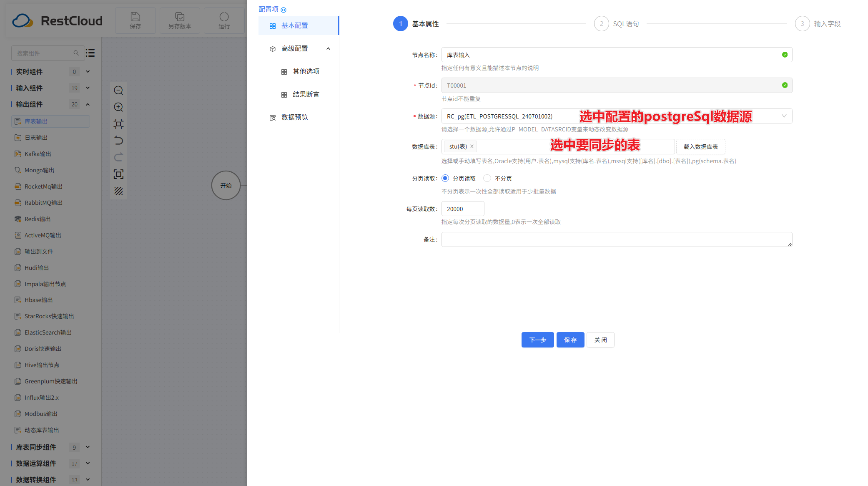This screenshot has width=868, height=486.
Task: Select the zoom out tool on canvas toolbar
Action: click(118, 90)
